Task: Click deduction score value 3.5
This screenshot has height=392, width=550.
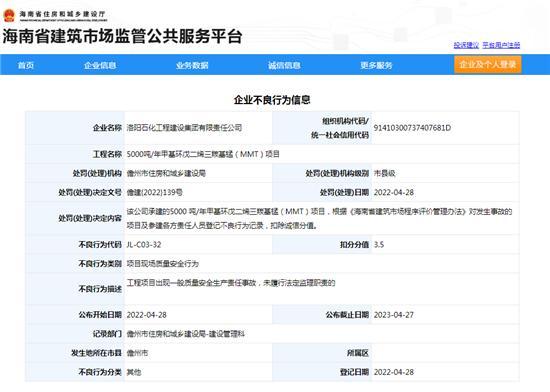Action: coord(379,244)
